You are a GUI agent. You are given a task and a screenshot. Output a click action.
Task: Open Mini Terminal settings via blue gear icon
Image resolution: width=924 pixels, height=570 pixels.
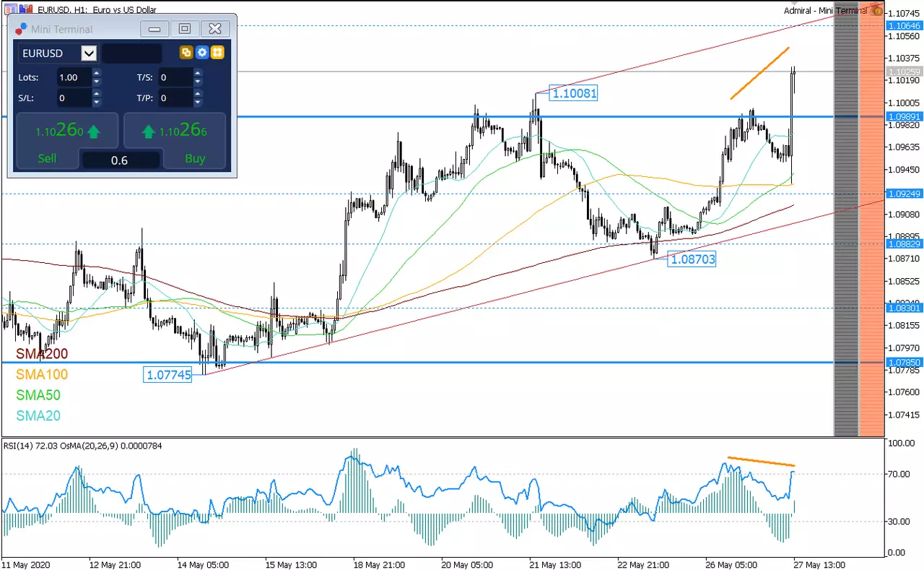(202, 53)
